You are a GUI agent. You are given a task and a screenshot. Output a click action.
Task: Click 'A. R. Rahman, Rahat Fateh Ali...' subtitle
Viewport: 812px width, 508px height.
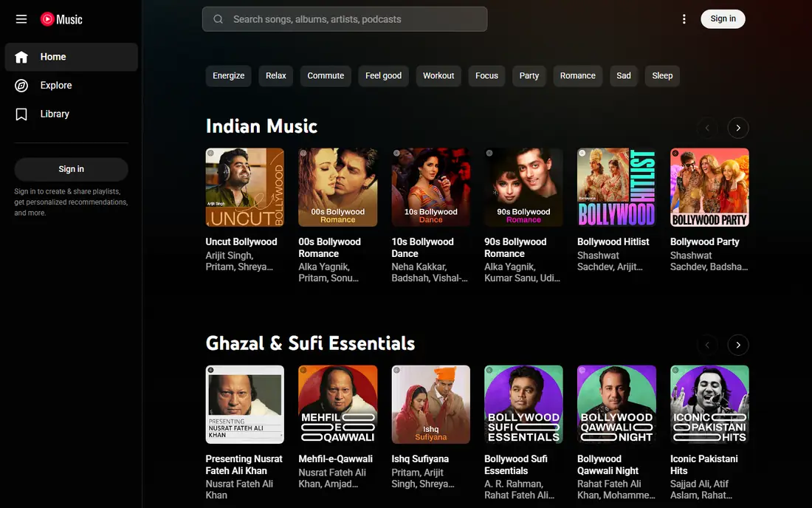click(520, 490)
